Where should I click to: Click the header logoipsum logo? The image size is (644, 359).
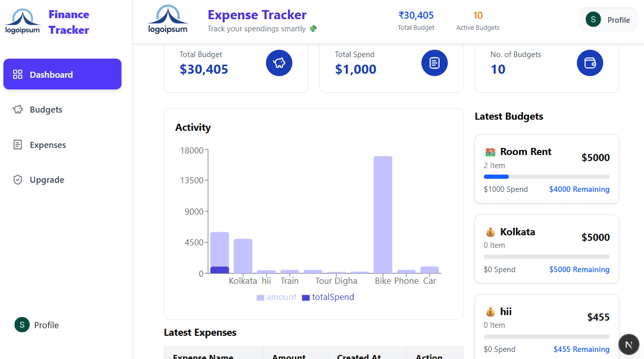click(168, 20)
